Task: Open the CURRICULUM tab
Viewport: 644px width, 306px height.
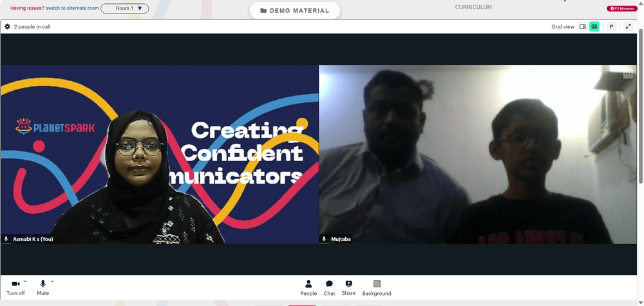Action: click(x=473, y=7)
